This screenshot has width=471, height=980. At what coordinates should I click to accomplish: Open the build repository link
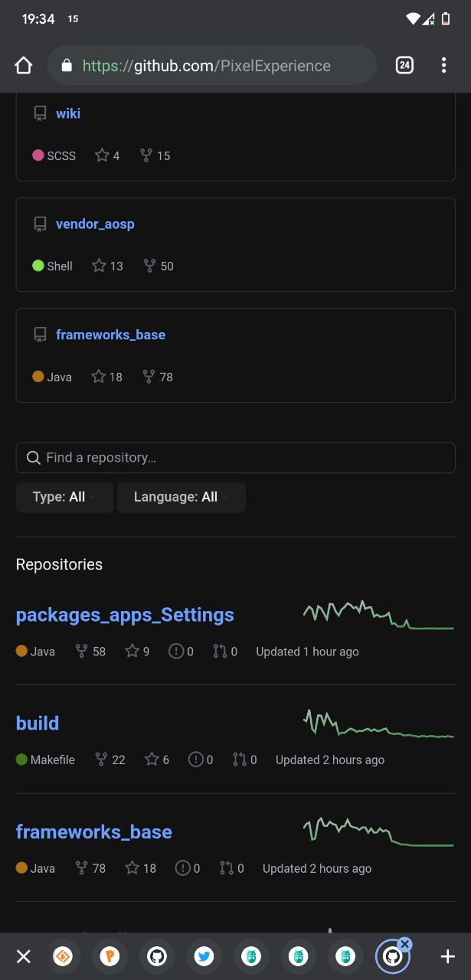(38, 723)
